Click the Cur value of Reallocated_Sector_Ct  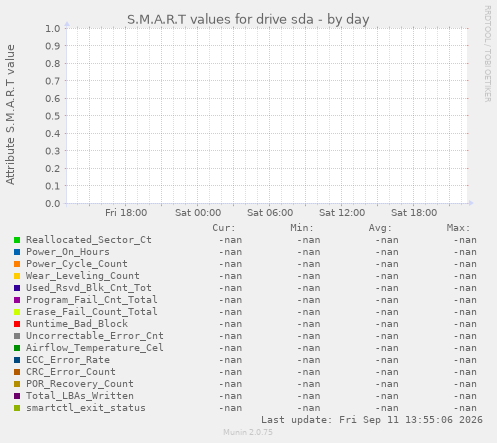point(230,240)
